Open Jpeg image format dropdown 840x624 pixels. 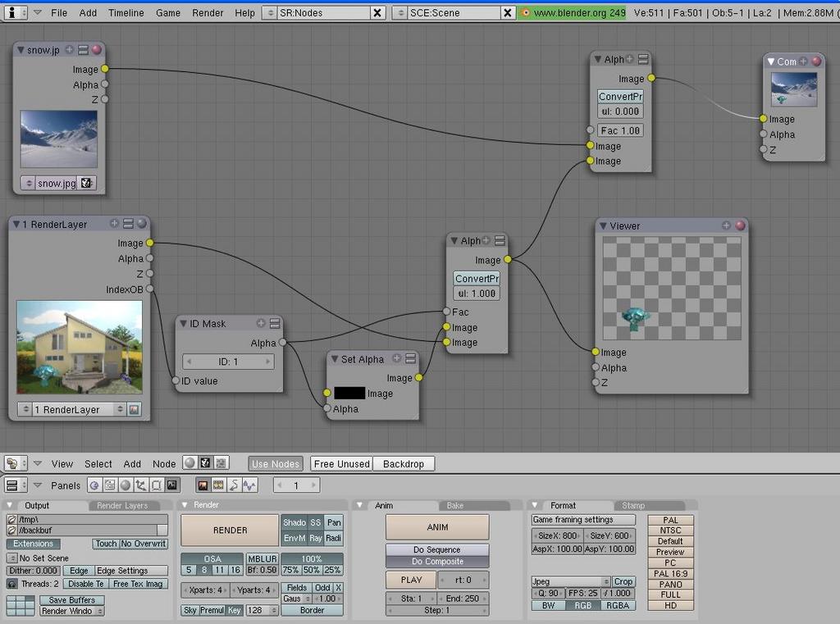click(x=571, y=581)
